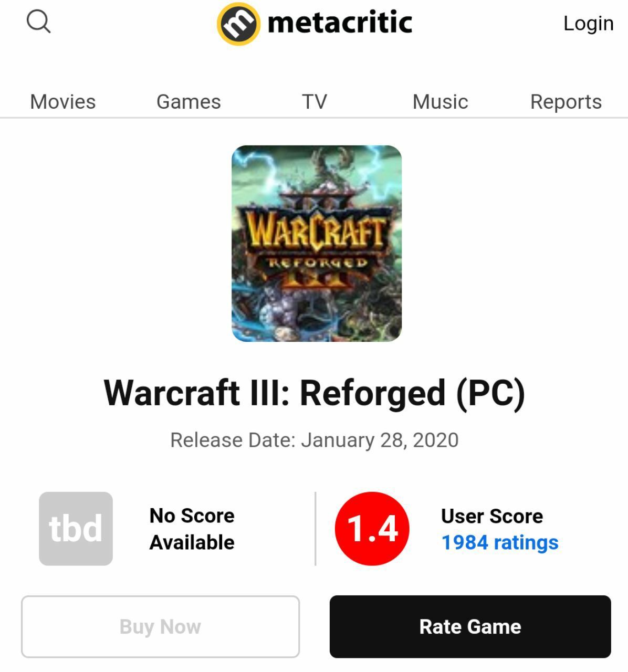Open the Login page
Image resolution: width=628 pixels, height=672 pixels.
[588, 23]
